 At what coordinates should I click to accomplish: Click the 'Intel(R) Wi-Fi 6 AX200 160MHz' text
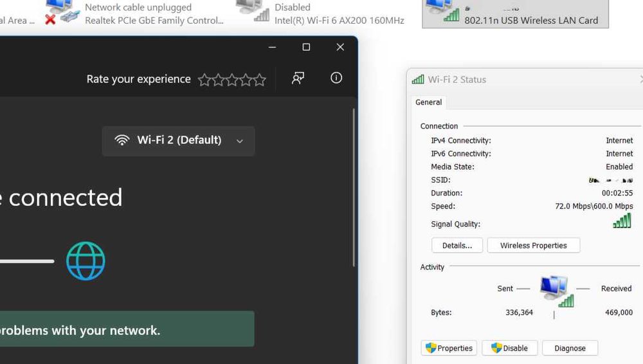tap(340, 21)
